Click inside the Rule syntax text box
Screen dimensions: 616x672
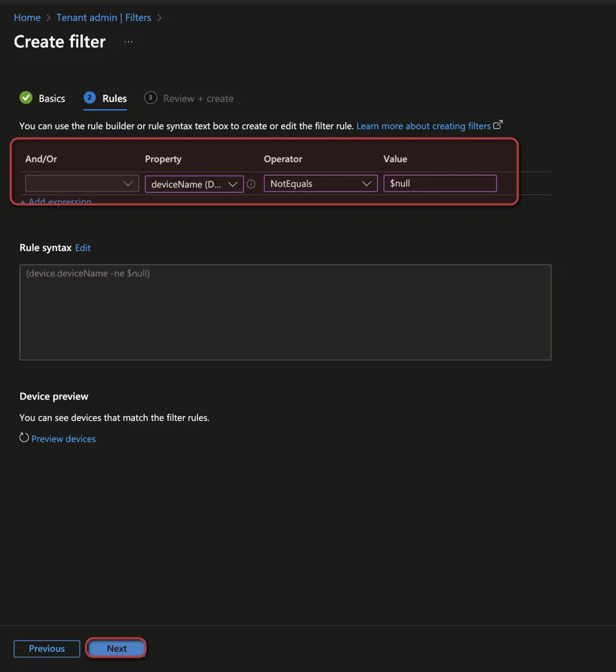[285, 313]
